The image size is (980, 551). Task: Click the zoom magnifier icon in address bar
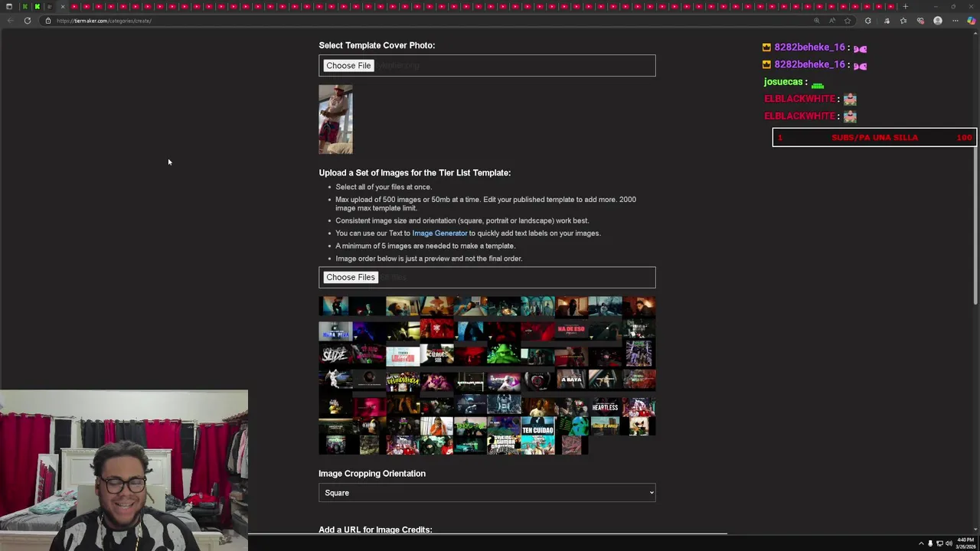816,21
